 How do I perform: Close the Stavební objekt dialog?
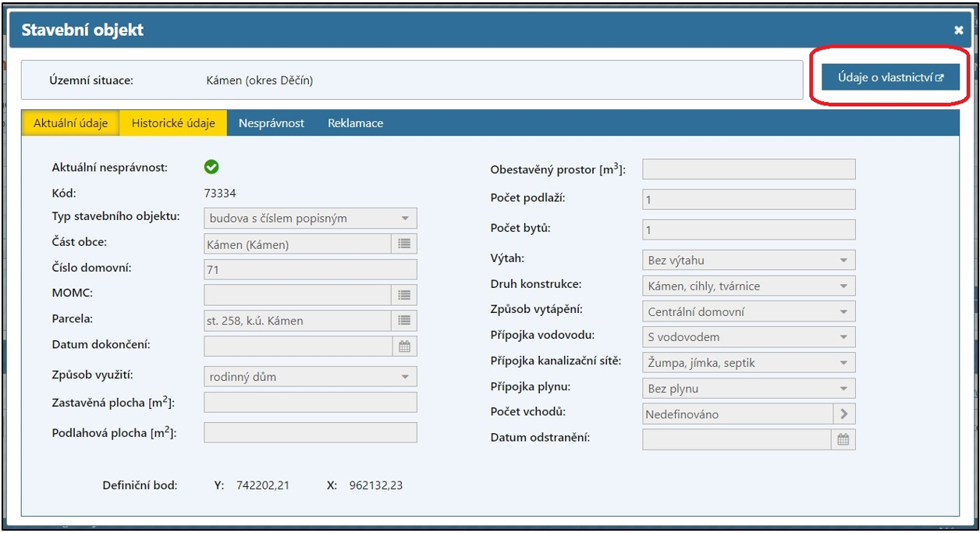(x=958, y=30)
